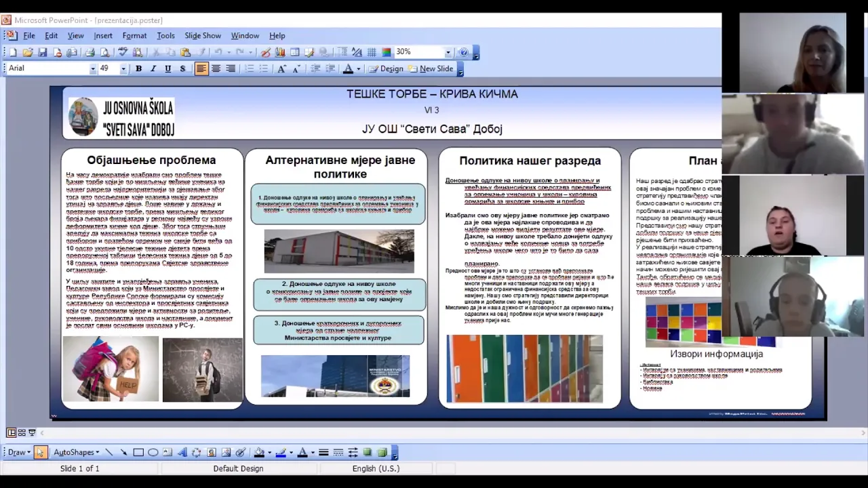Run the Spelling check
Image resolution: width=868 pixels, height=488 pixels.
(x=122, y=52)
